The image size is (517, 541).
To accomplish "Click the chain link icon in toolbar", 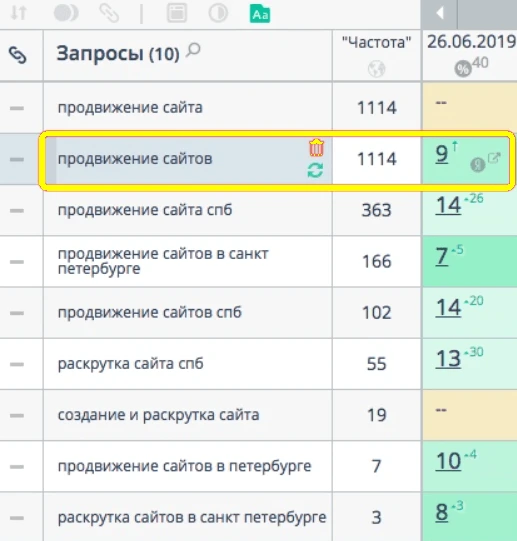I will click(x=109, y=13).
